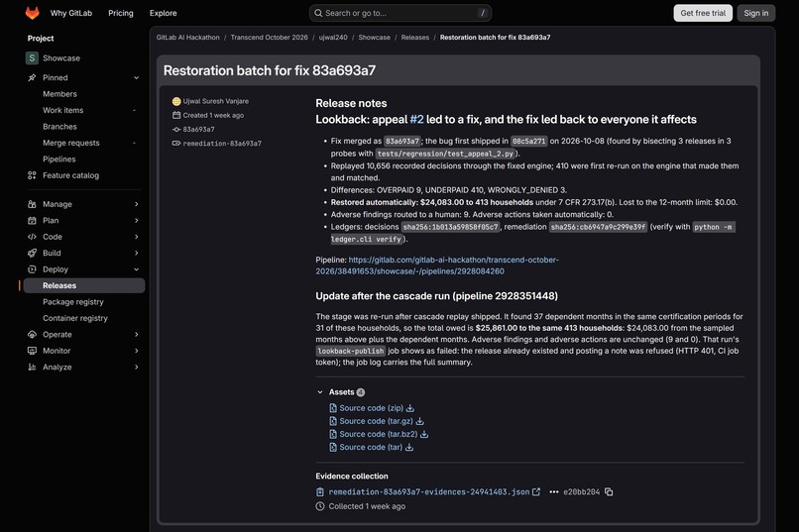Open GitLab AI Hackathon breadcrumb
This screenshot has height=532, width=799.
[x=188, y=38]
